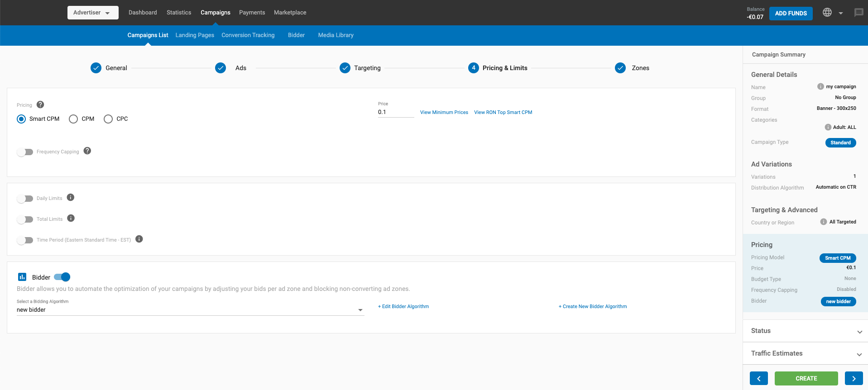Select the CPC pricing radio button
The image size is (868, 390).
click(x=108, y=119)
